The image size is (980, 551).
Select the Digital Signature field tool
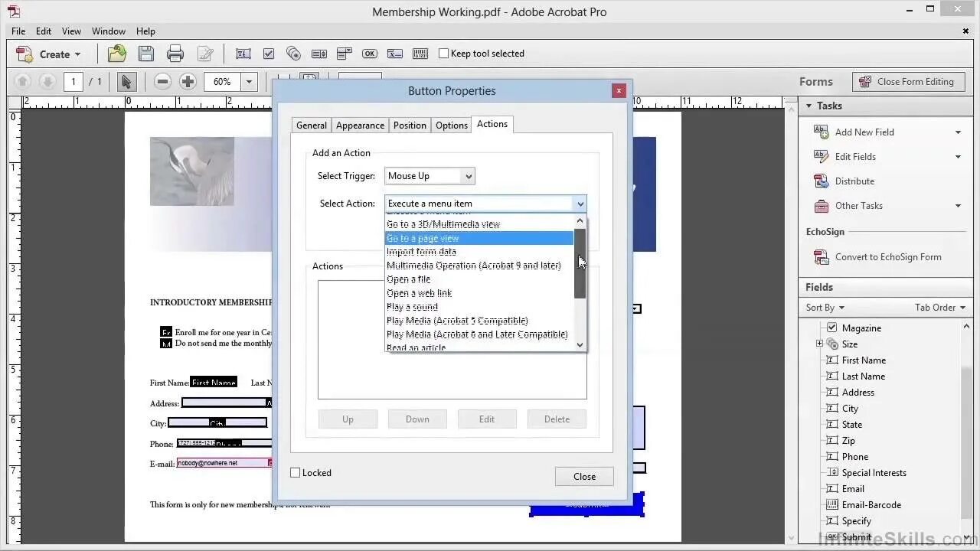pyautogui.click(x=394, y=54)
